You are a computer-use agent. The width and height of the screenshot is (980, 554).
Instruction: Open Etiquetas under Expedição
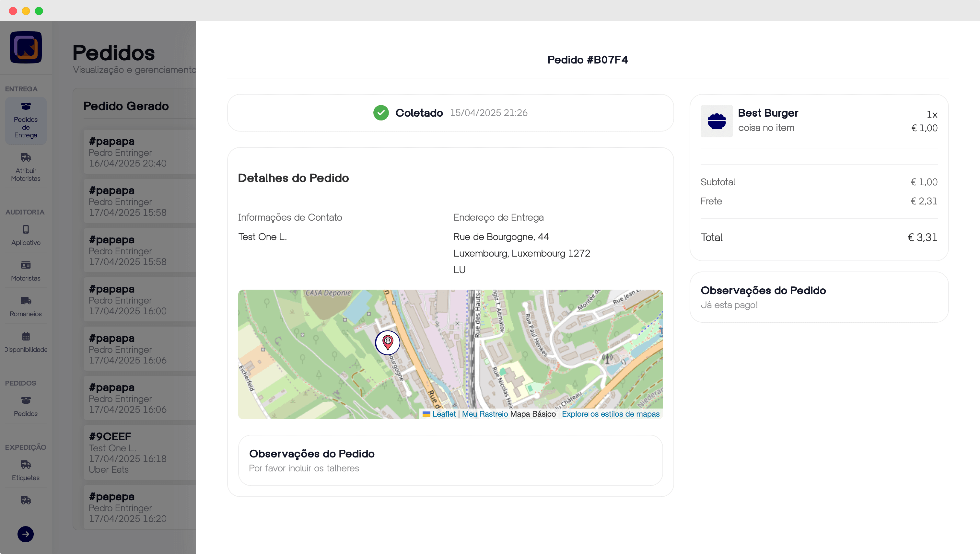[x=26, y=471]
